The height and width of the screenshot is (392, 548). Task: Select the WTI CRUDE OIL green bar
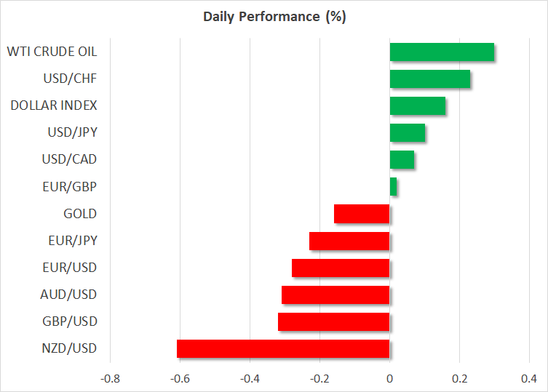pos(442,52)
